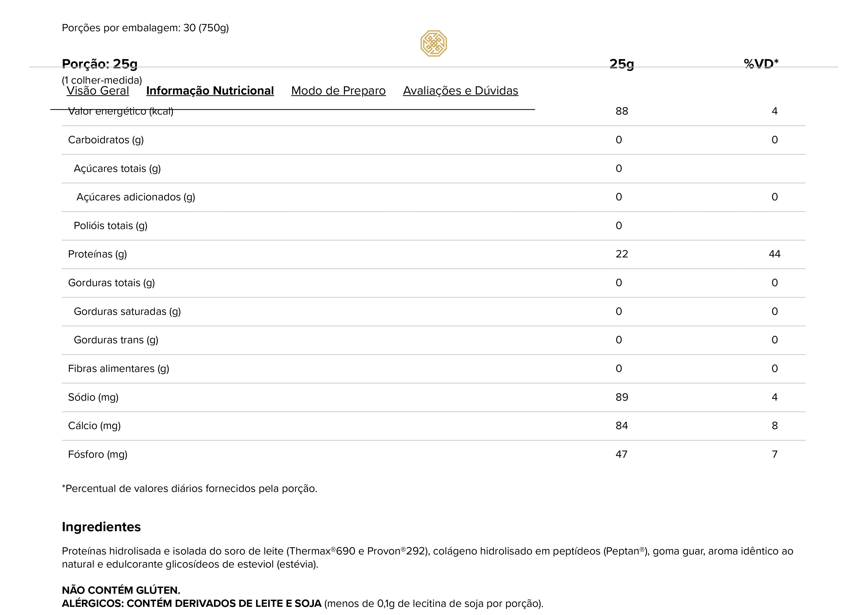Click the Porções por embalagem text

pos(145,28)
